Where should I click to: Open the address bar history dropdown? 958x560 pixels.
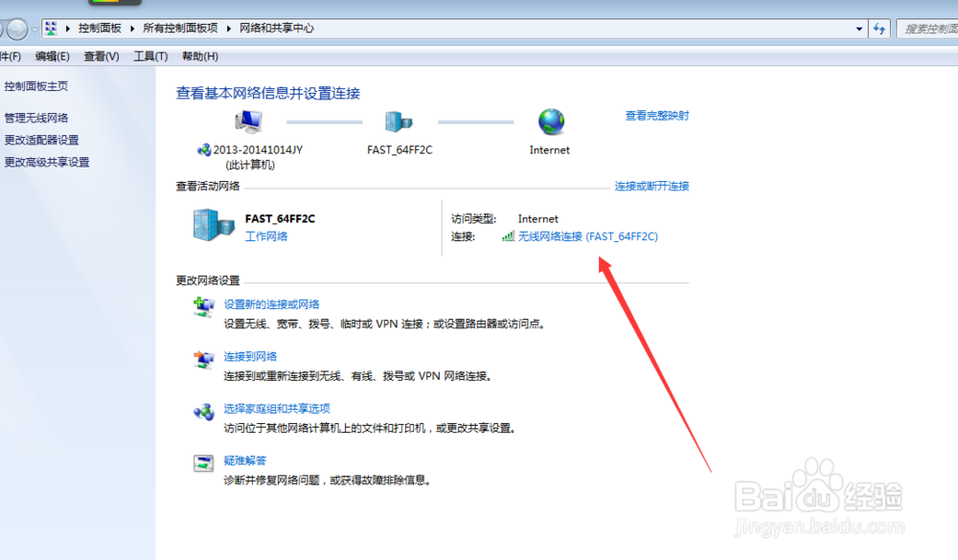[859, 29]
